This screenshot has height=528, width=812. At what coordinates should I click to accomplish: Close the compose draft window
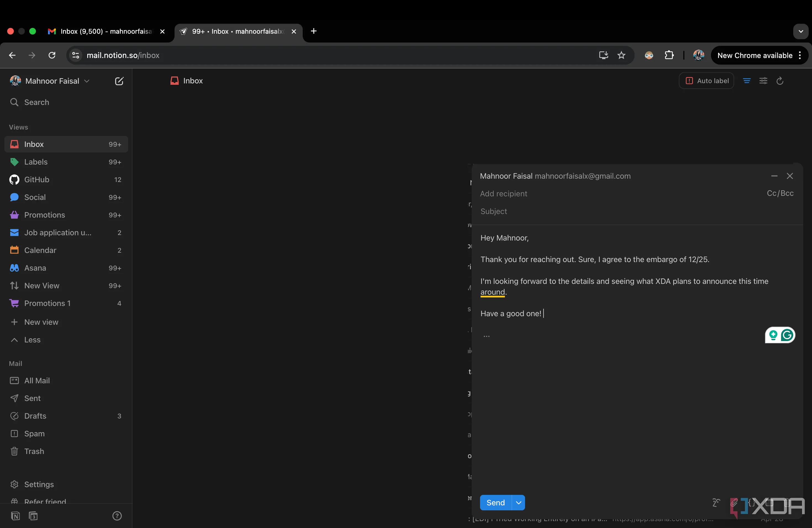790,176
